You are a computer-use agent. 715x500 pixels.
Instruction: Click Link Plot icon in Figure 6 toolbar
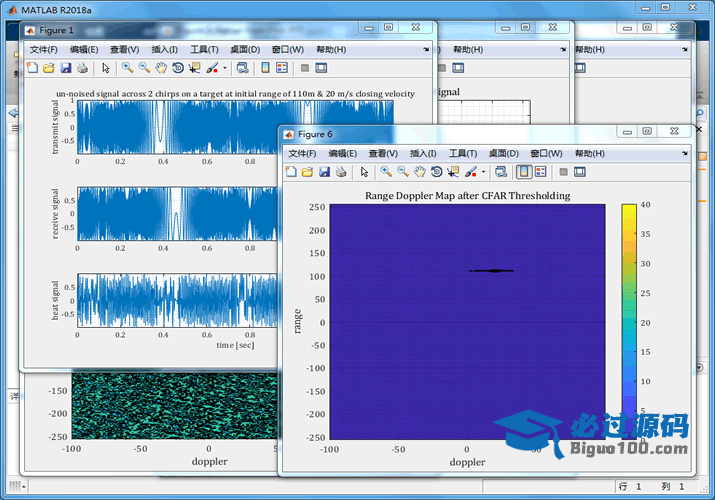pos(501,172)
